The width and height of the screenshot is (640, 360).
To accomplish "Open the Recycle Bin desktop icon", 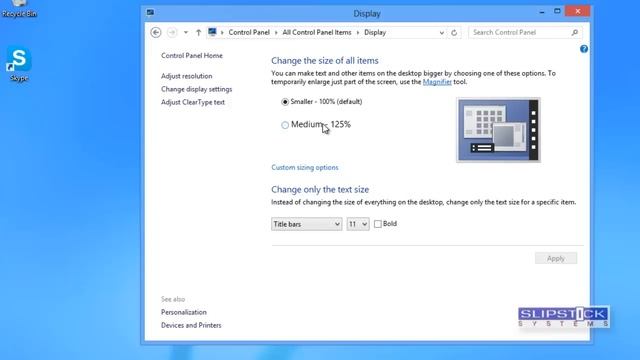I will pos(19,9).
